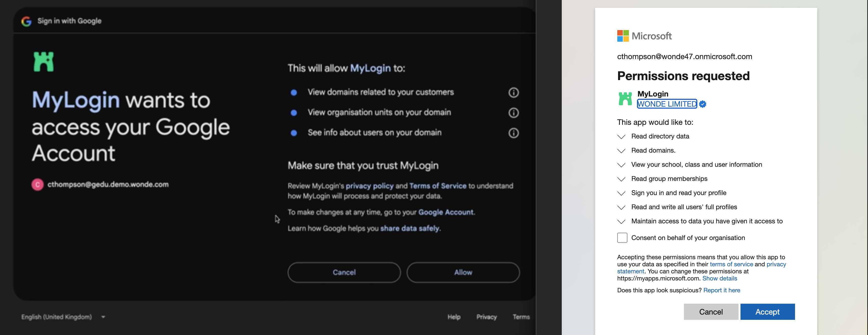The height and width of the screenshot is (335, 868).
Task: Open the Terms link in the Google footer
Action: pyautogui.click(x=521, y=317)
